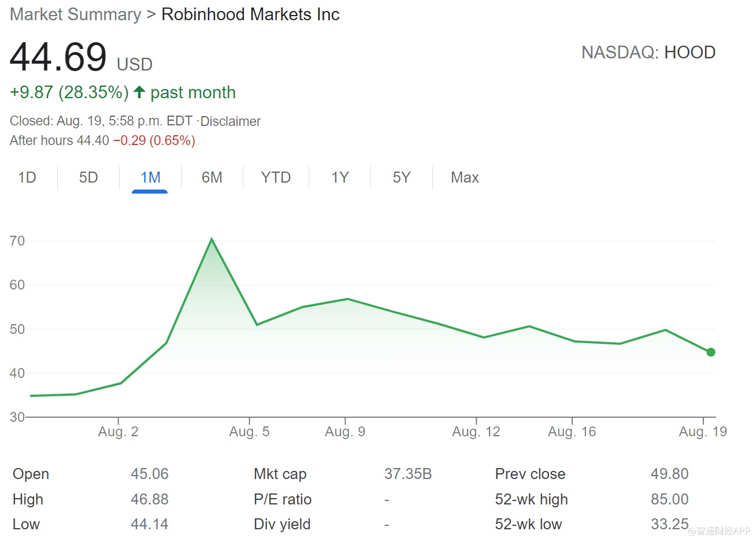Click the Market Summary breadcrumb

point(75,14)
